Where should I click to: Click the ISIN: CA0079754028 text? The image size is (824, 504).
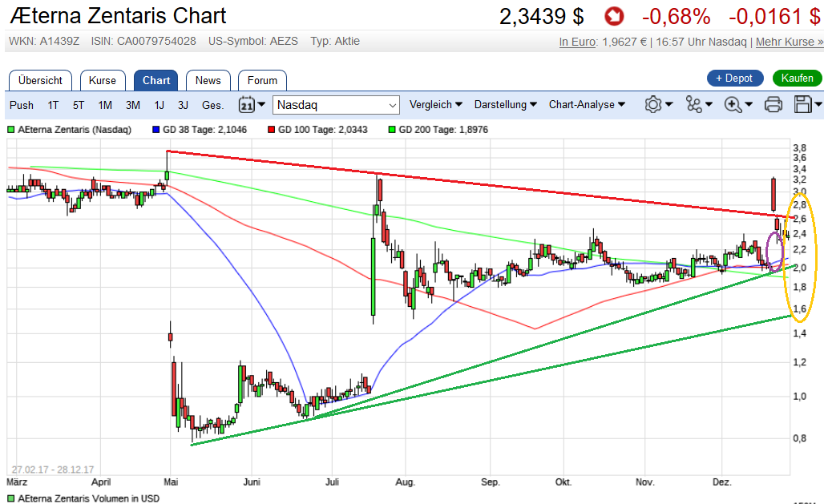pyautogui.click(x=143, y=41)
